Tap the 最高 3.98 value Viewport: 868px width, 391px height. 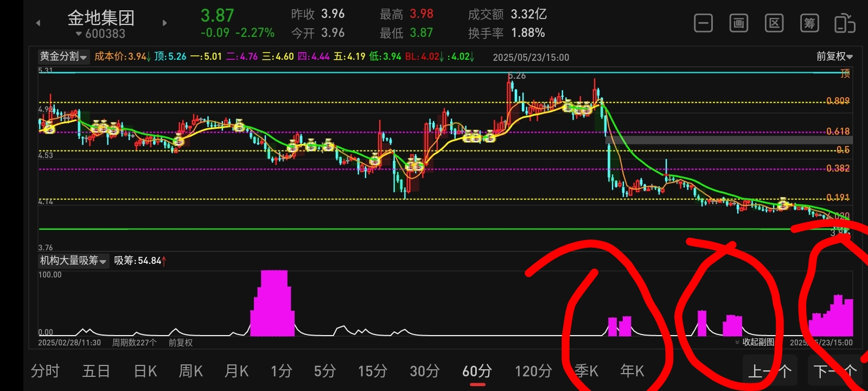406,14
